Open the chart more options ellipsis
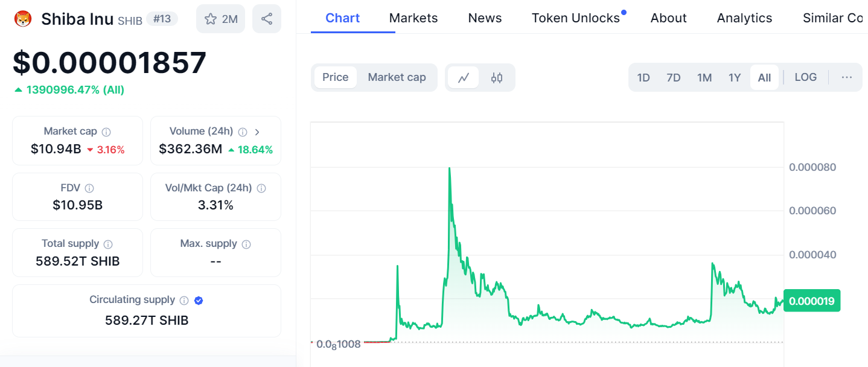The image size is (868, 367). (x=847, y=77)
